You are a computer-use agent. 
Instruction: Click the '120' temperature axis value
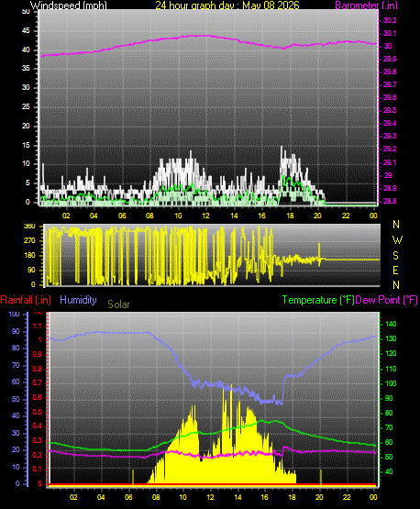[x=391, y=353]
